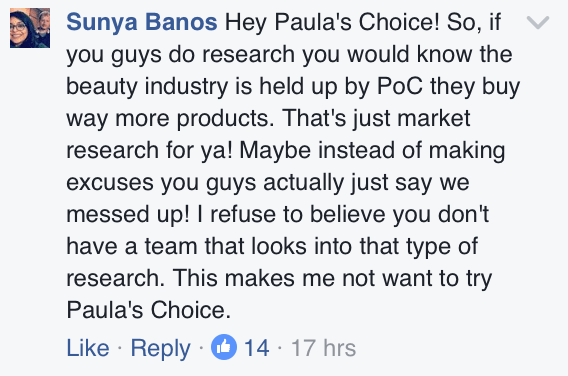Click the final "Paula's Choice." text
Image resolution: width=568 pixels, height=376 pixels.
tap(149, 310)
